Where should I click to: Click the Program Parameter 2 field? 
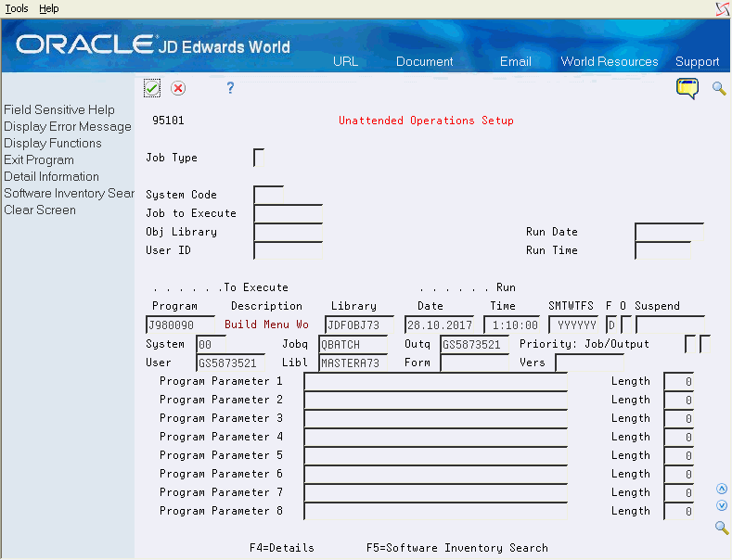click(435, 400)
